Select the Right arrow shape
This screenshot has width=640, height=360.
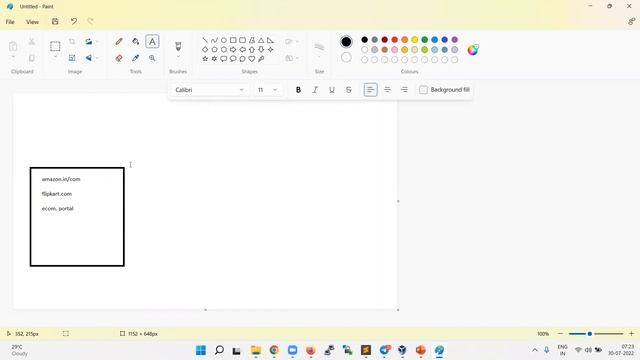click(x=233, y=49)
